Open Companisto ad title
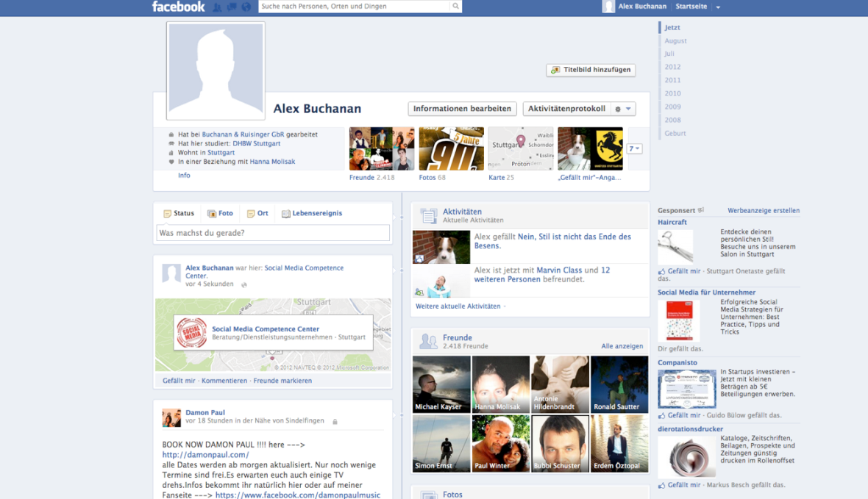 tap(677, 362)
